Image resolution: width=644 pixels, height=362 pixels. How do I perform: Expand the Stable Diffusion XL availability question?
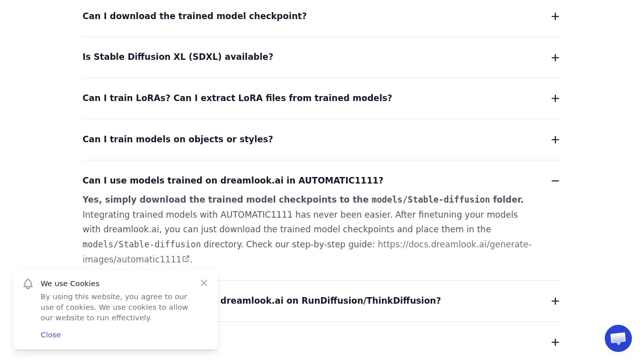tap(555, 57)
